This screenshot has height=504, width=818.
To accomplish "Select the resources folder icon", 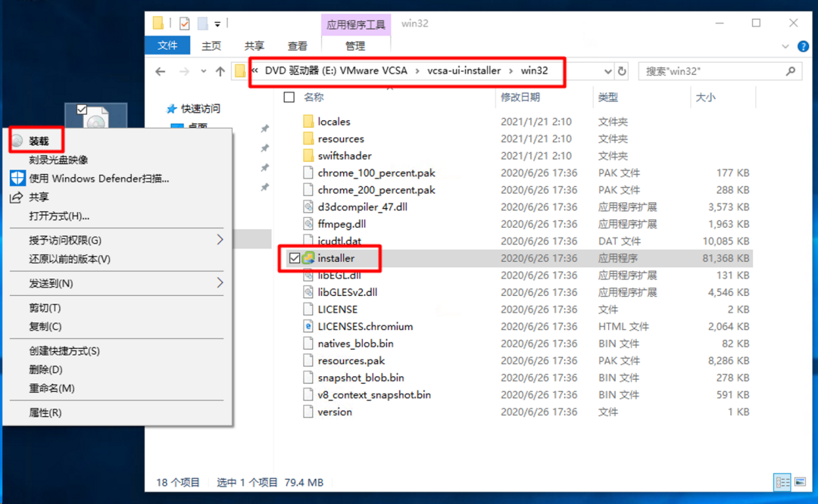I will [308, 138].
